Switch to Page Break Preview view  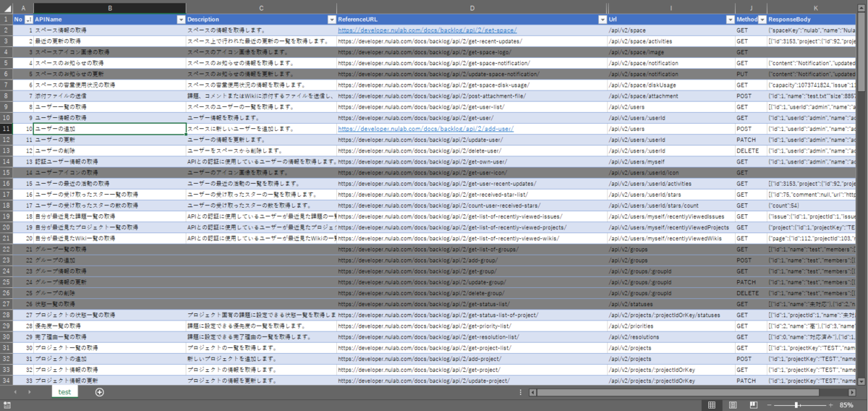[752, 404]
